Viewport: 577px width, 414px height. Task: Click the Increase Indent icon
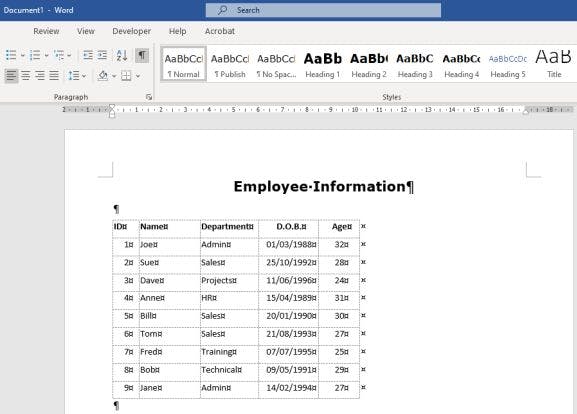[102, 55]
